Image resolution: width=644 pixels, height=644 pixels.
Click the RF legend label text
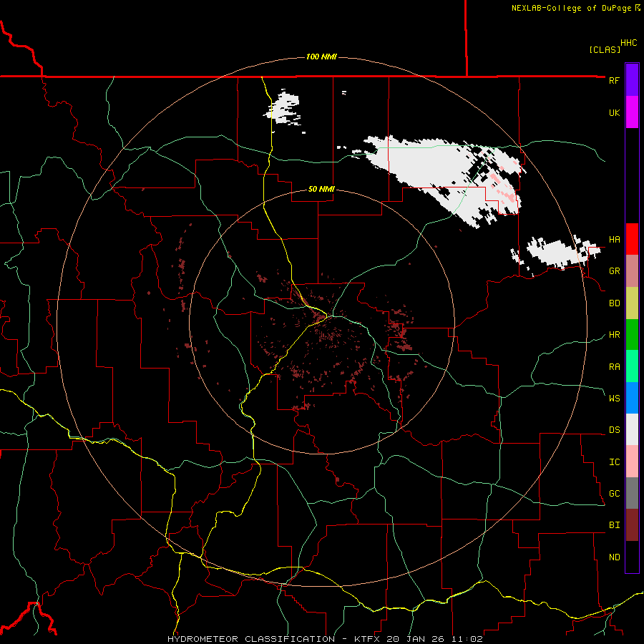click(614, 80)
